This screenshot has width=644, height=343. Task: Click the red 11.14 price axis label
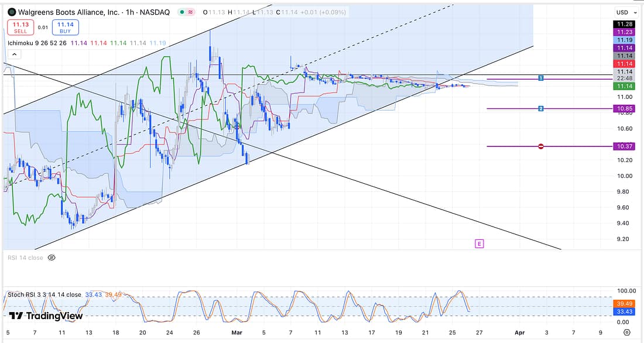[624, 64]
